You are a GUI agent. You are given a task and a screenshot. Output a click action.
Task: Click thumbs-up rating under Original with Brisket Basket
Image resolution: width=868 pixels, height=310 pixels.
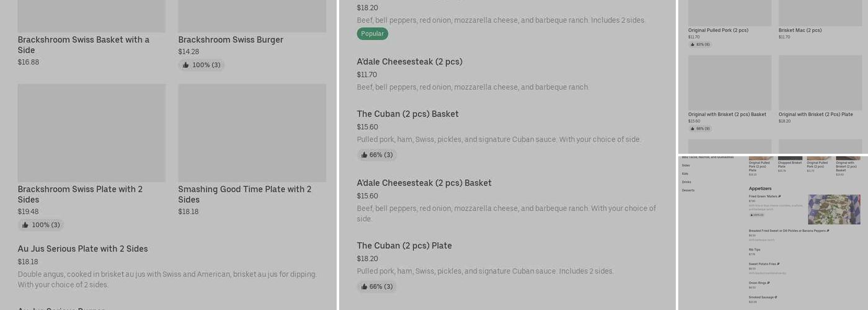click(x=699, y=129)
